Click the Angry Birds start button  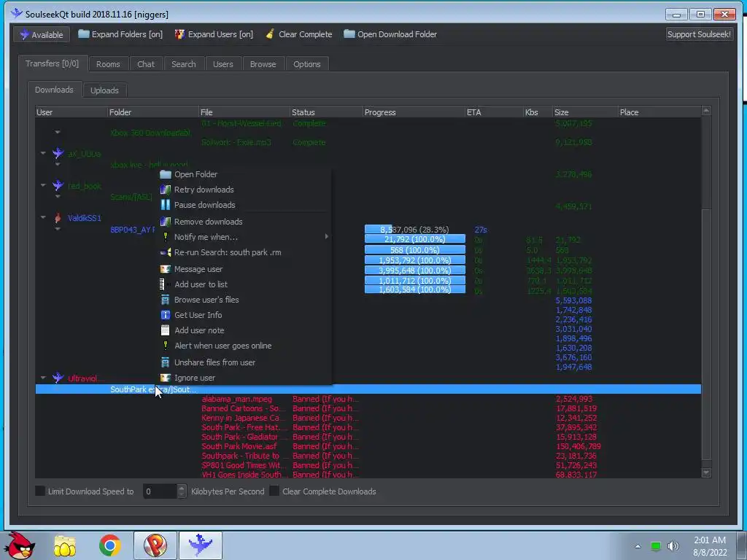(20, 545)
